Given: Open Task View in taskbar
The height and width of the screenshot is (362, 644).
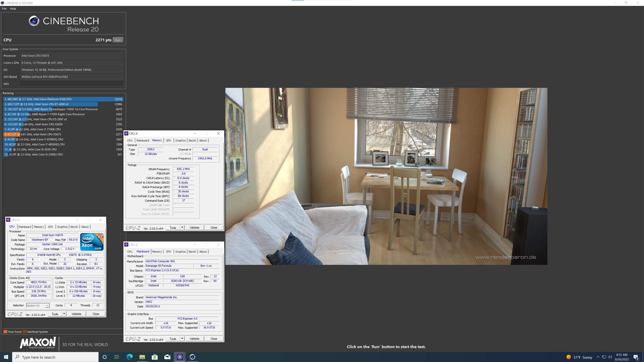Looking at the screenshot, I should tap(117, 357).
